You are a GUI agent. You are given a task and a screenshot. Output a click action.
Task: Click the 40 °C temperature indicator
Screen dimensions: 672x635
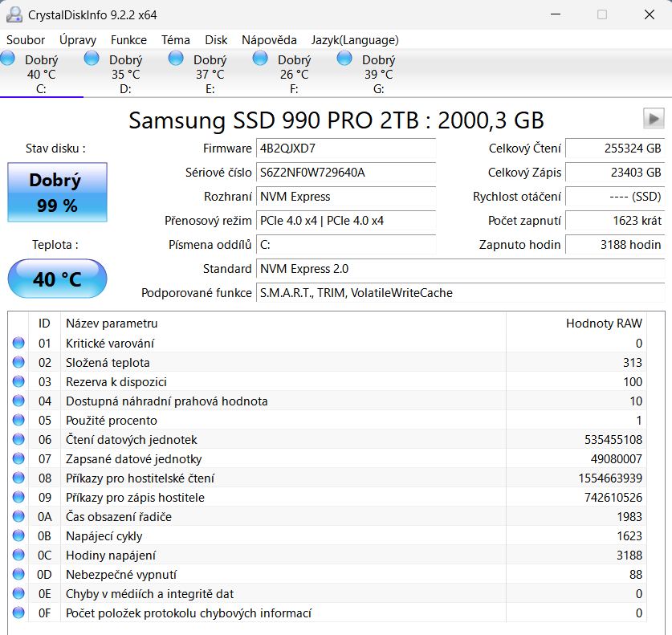point(58,279)
